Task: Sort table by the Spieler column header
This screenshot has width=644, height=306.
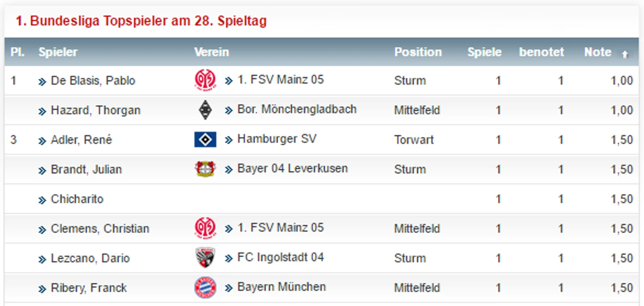Action: pyautogui.click(x=58, y=52)
